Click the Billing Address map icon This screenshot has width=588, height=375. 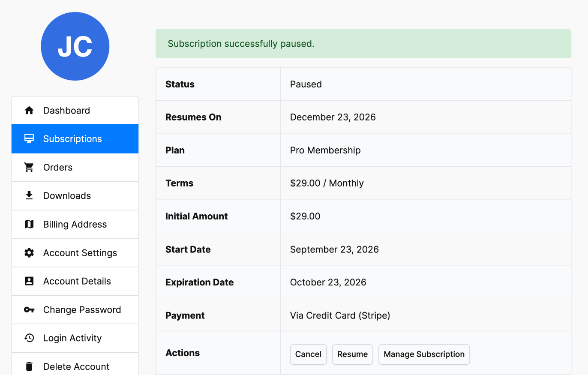pos(29,224)
